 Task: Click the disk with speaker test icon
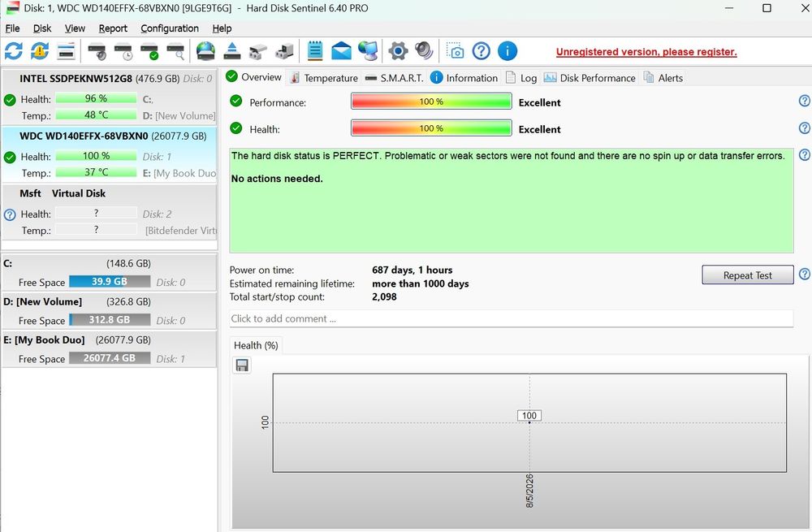click(97, 51)
